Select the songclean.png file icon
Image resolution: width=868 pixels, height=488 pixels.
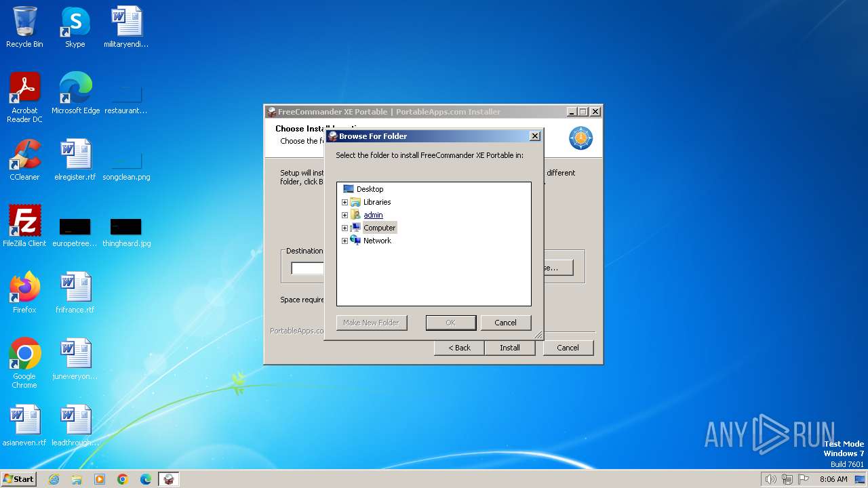point(126,165)
